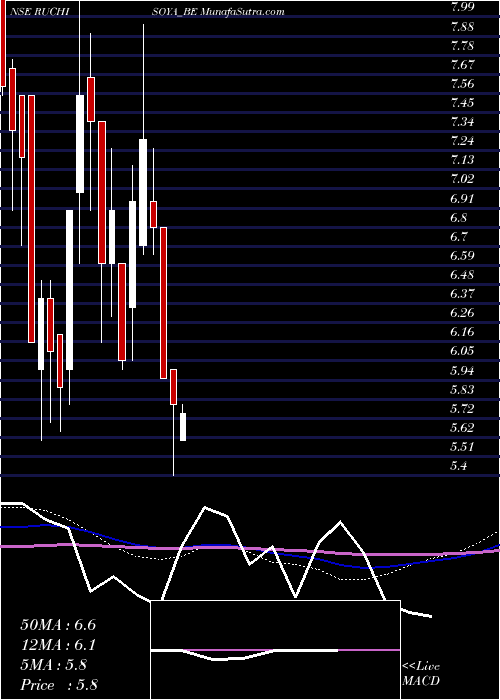Viewport: 500px width, 700px height.
Task: Click the 6.48 price axis label
Action: pyautogui.click(x=463, y=274)
